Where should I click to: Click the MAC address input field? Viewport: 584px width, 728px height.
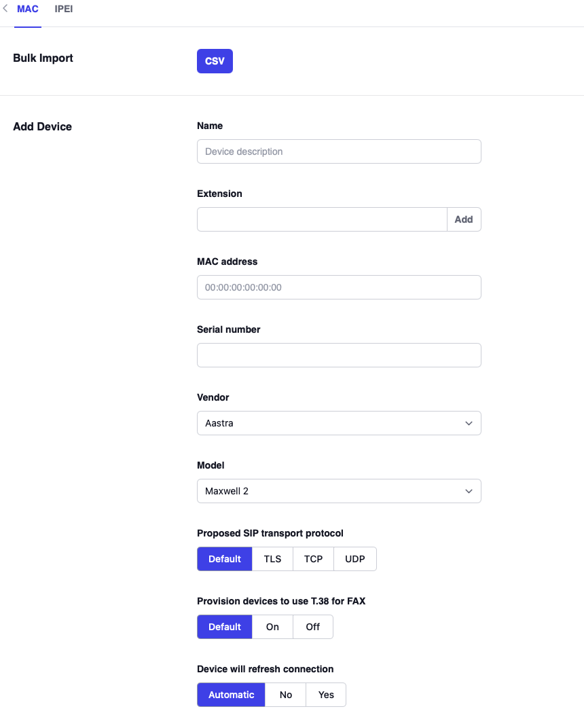point(339,287)
